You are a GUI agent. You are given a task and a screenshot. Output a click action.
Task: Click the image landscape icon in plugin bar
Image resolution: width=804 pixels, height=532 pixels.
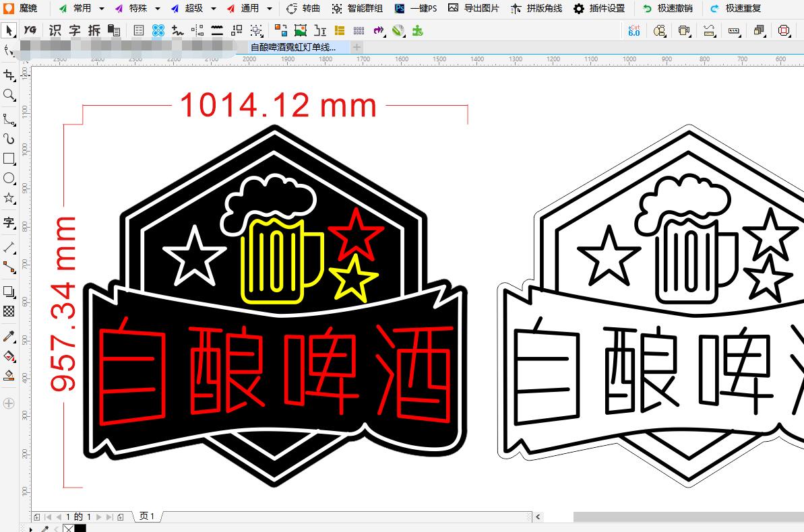(x=301, y=31)
